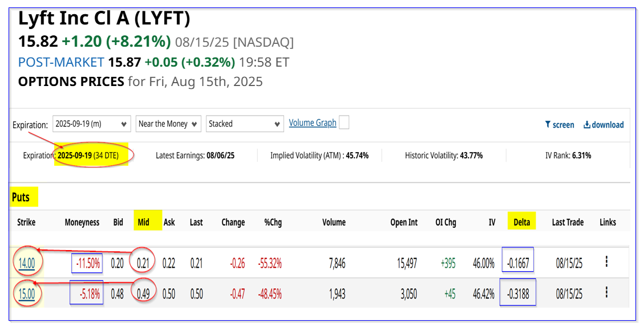644x323 pixels.
Task: Sort by the Volume column header
Action: pos(334,222)
